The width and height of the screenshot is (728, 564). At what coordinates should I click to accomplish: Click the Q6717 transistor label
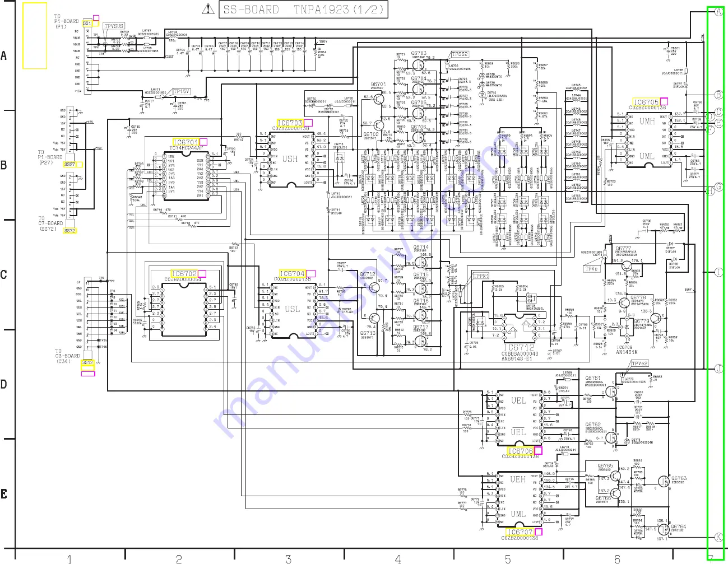(x=421, y=327)
